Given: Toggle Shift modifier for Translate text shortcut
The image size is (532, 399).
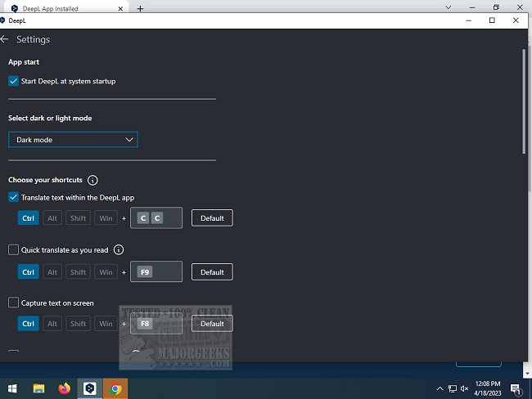Looking at the screenshot, I should click(x=78, y=218).
